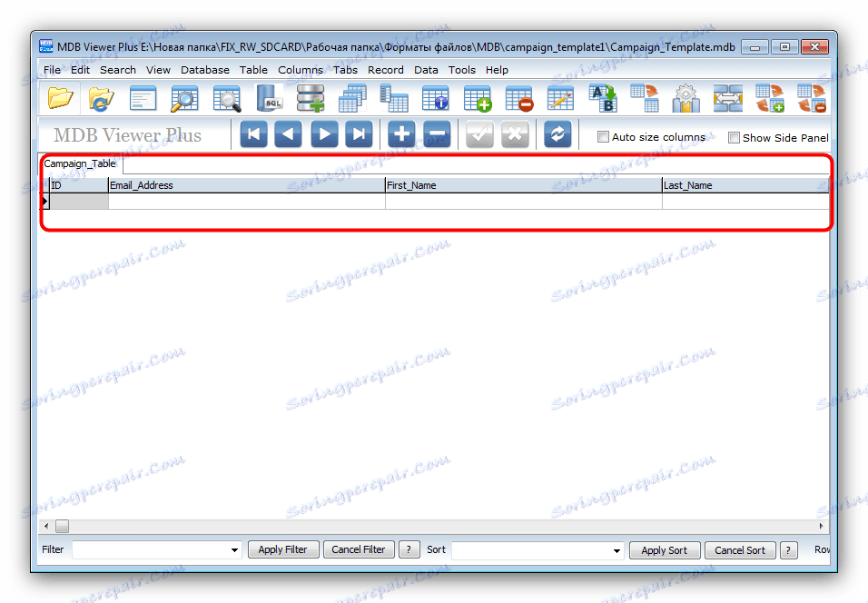Click the First_Name column header
Screen dimensions: 868x603
pos(524,185)
